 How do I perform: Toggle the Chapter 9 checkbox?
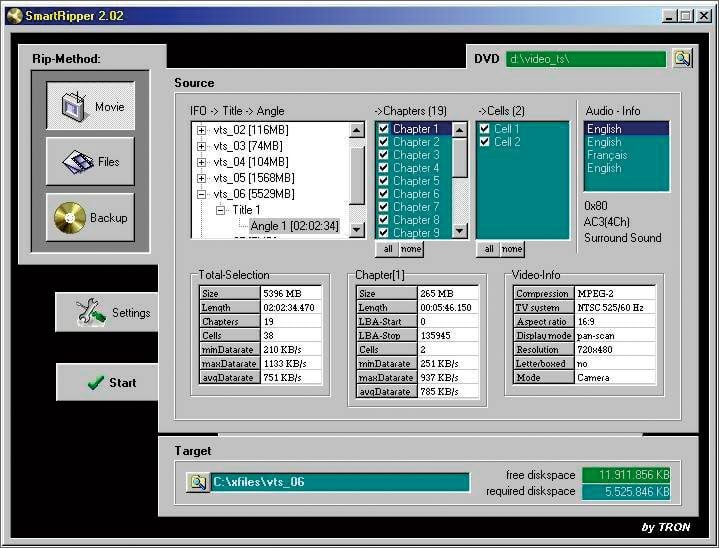click(383, 232)
